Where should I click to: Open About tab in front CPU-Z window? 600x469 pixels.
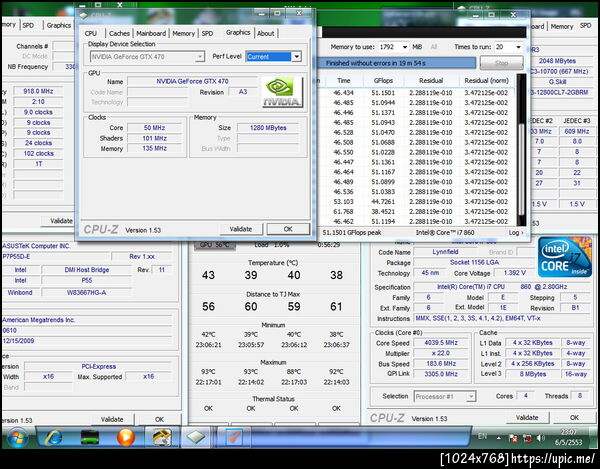pyautogui.click(x=266, y=33)
